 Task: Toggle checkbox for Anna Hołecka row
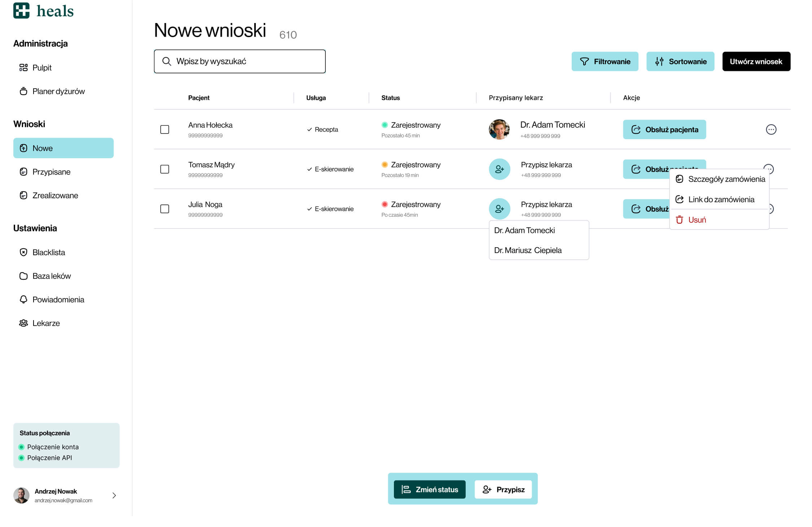[165, 129]
